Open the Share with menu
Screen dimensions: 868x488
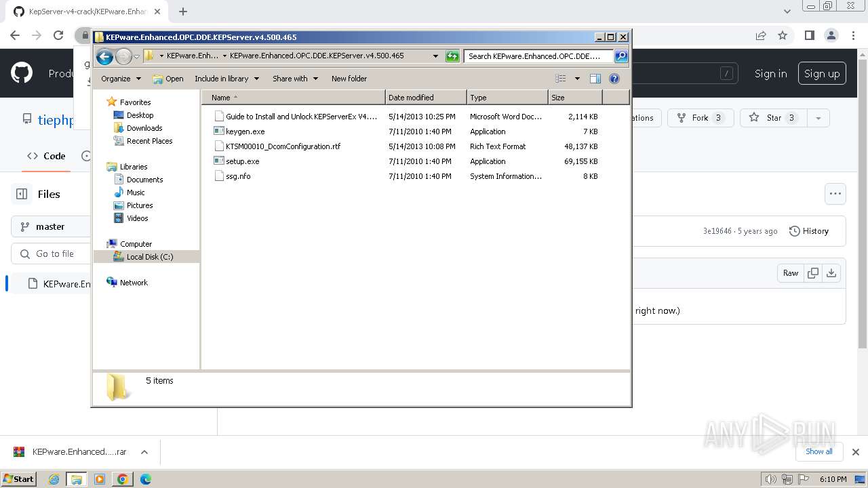tap(295, 79)
